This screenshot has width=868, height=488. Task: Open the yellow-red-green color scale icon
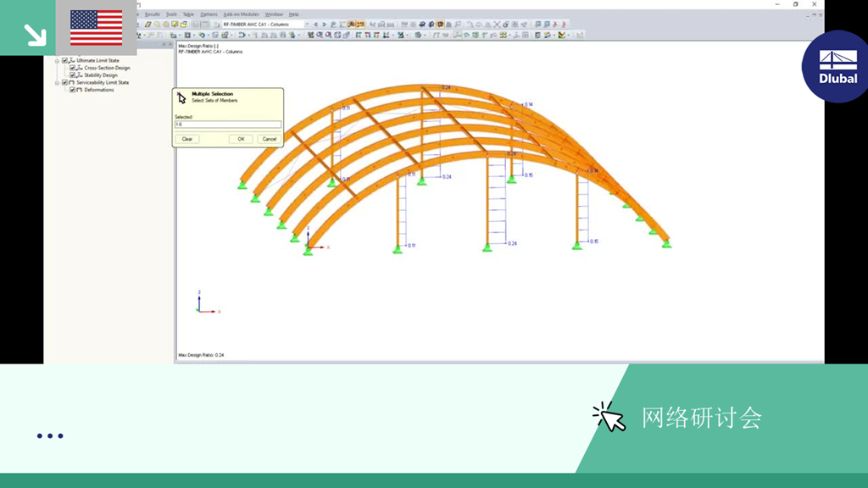[x=562, y=35]
